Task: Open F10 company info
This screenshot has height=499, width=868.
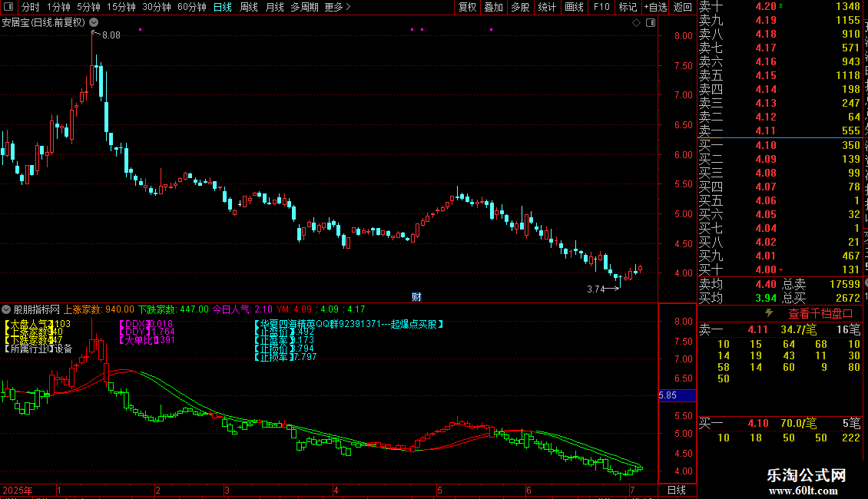Action: tap(601, 7)
